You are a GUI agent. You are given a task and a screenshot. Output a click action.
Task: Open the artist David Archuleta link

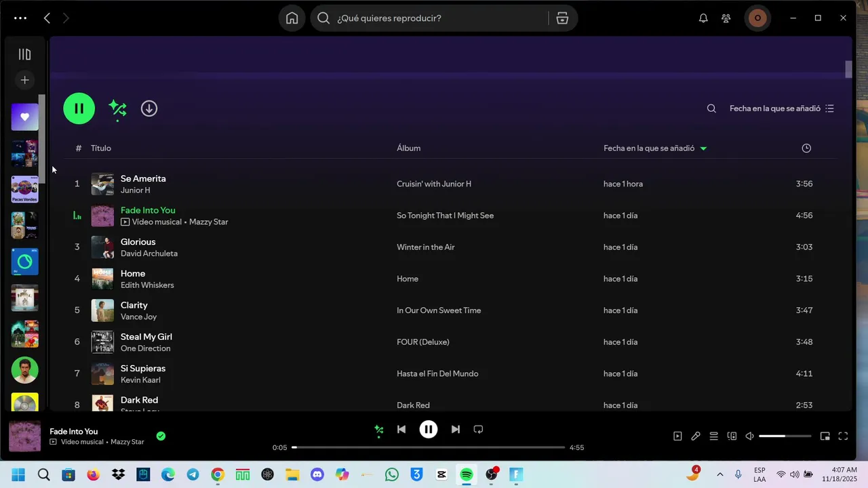click(x=149, y=253)
